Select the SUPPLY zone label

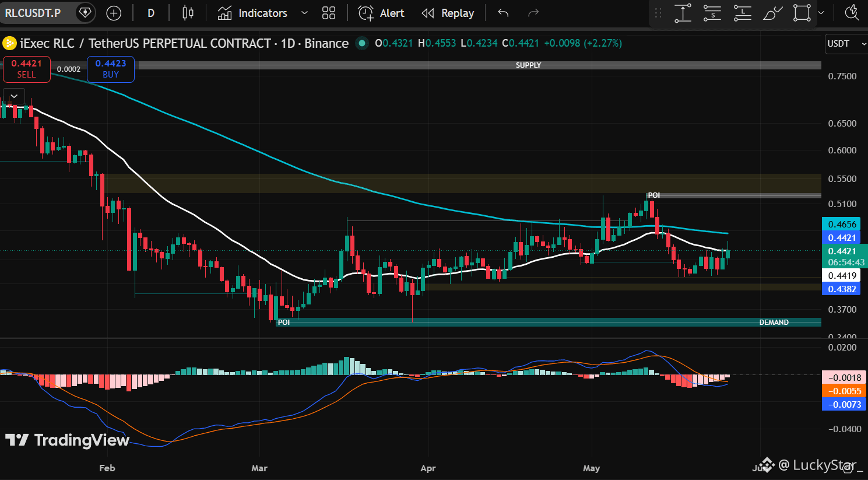pyautogui.click(x=528, y=65)
